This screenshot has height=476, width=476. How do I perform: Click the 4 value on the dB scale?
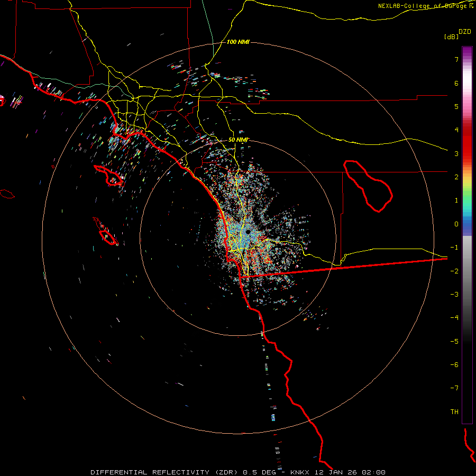point(456,130)
